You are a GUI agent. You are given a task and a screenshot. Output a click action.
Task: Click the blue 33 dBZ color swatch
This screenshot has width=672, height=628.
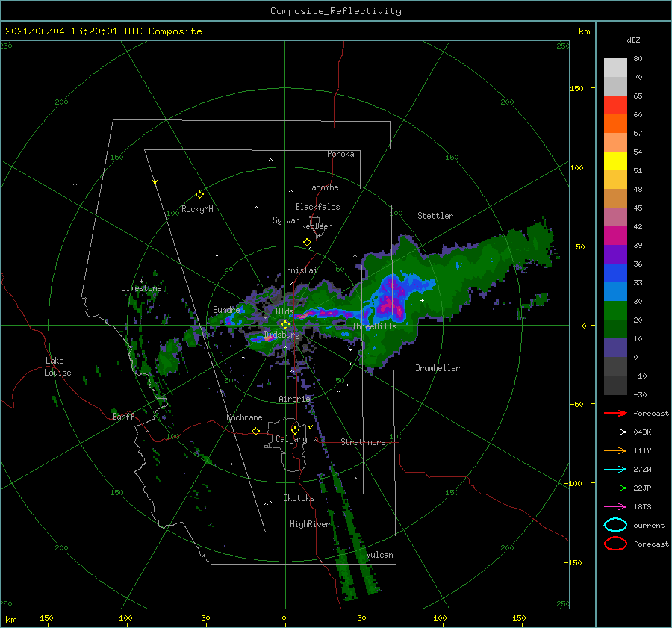click(615, 273)
